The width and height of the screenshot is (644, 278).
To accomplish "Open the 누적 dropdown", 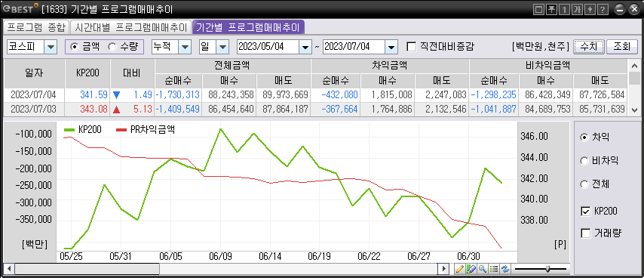I will point(185,47).
